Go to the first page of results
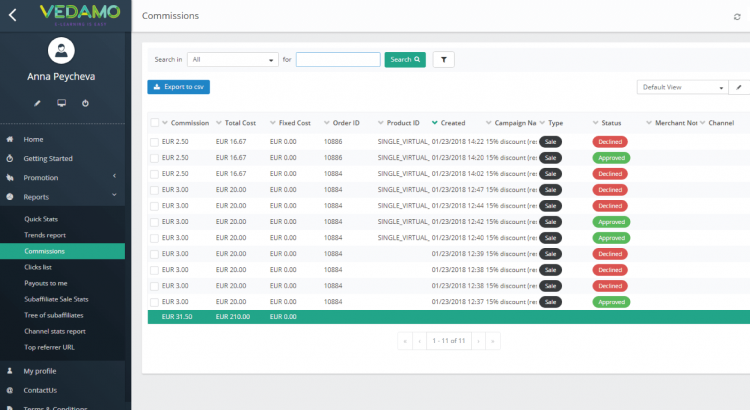 405,341
